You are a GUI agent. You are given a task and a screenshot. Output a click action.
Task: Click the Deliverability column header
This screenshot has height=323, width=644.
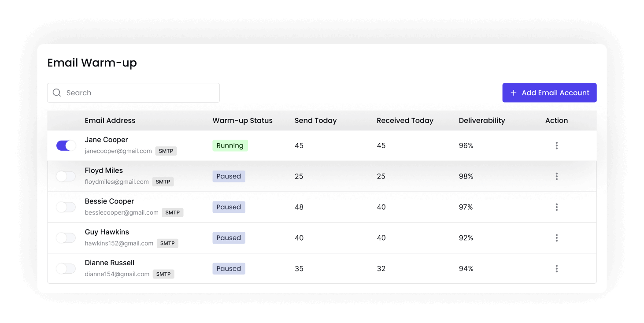point(482,120)
